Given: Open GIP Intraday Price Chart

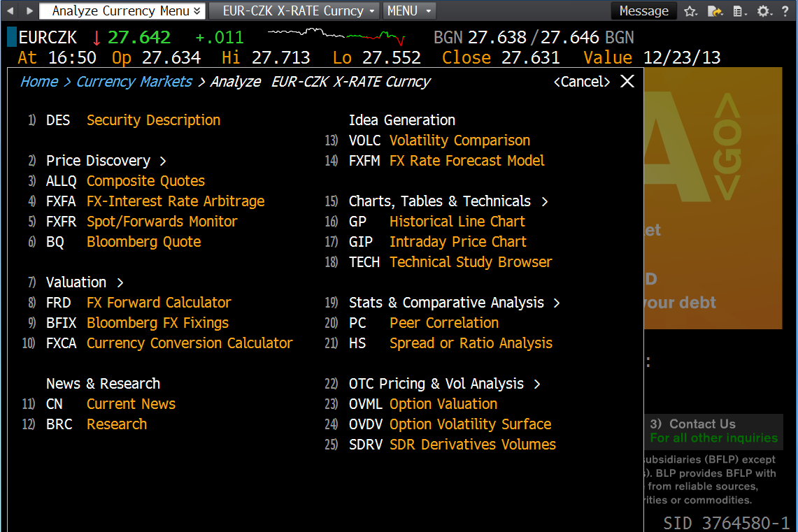Looking at the screenshot, I should [426, 242].
